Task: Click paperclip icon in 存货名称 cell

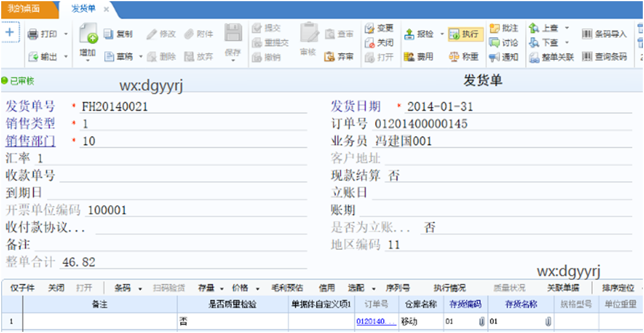Action: (547, 321)
